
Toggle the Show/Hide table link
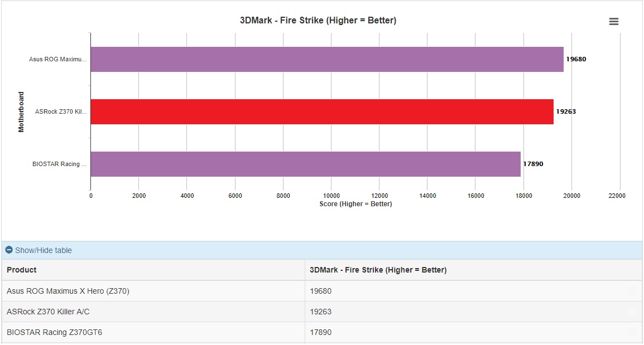click(43, 250)
